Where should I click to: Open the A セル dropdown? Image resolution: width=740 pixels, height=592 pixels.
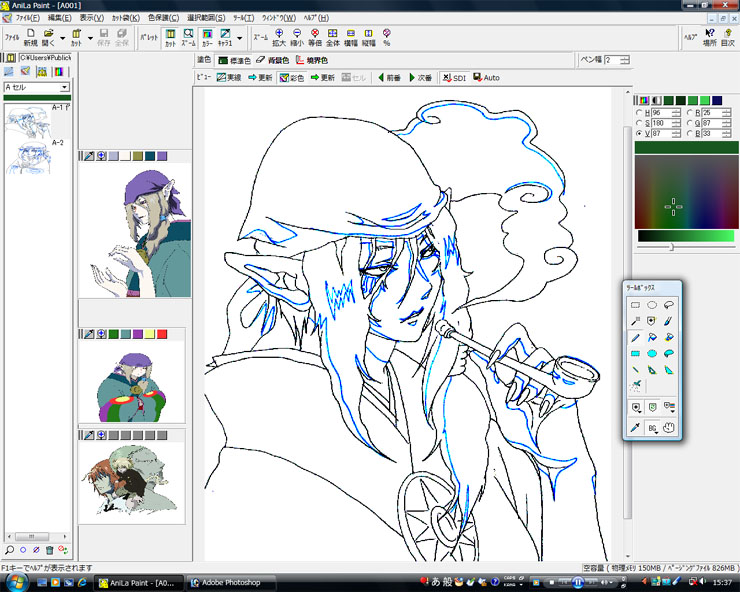coord(64,87)
